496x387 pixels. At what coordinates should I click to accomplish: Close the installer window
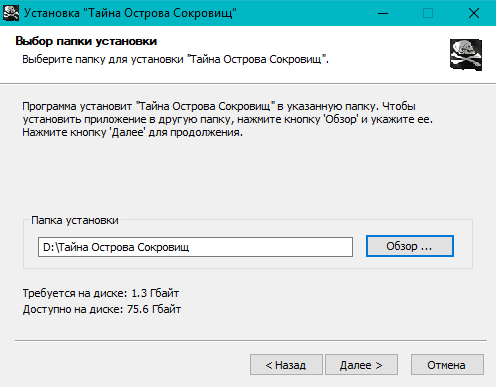(x=474, y=13)
